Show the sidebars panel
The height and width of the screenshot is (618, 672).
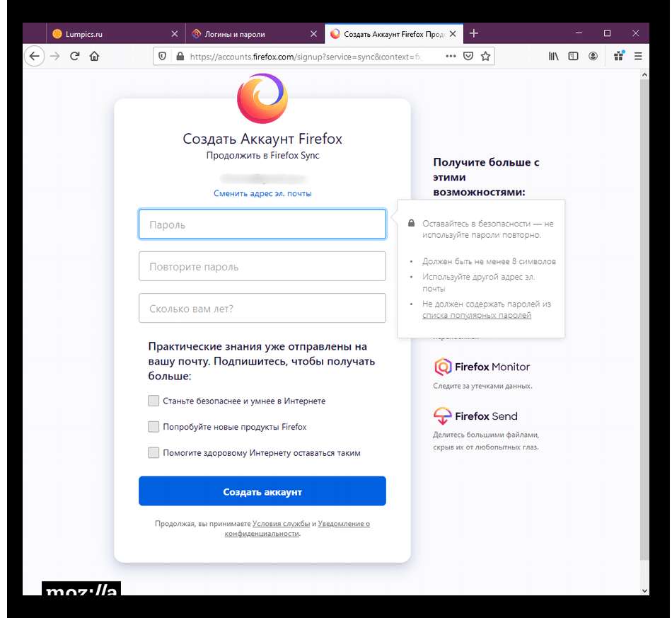pos(574,56)
